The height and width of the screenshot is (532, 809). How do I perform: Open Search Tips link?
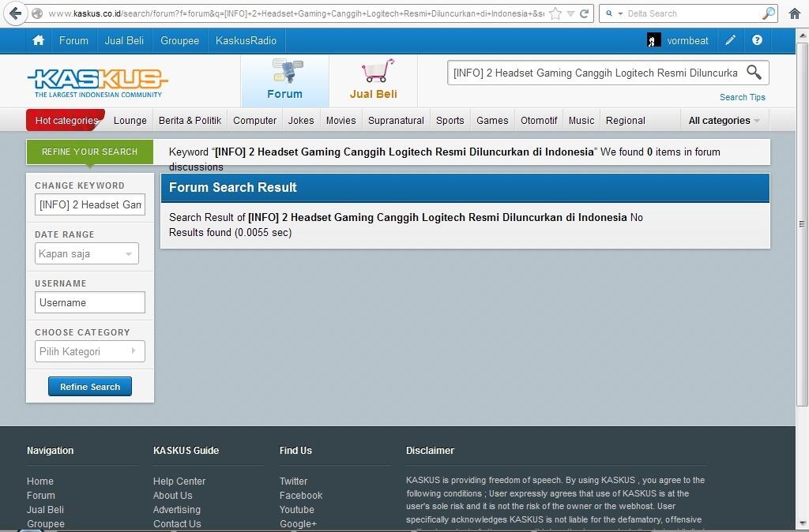click(x=743, y=97)
